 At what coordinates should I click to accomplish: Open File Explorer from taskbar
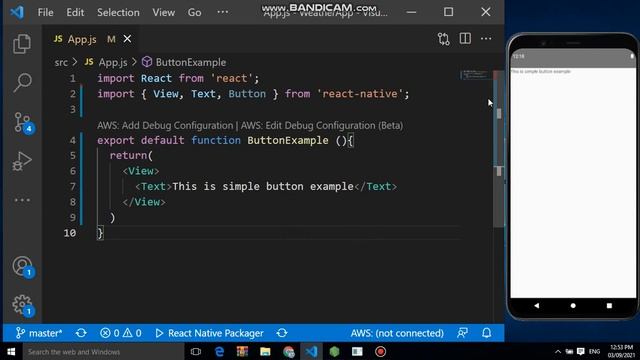click(x=265, y=351)
